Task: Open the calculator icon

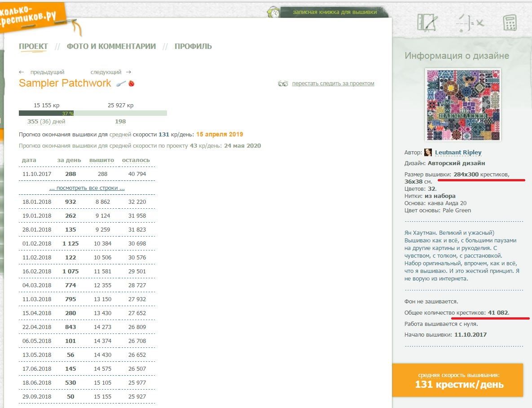Action: pos(510,22)
